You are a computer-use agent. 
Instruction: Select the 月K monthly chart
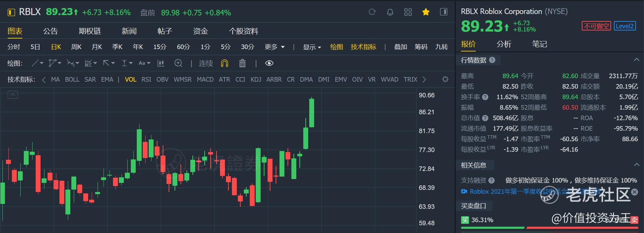(97, 47)
